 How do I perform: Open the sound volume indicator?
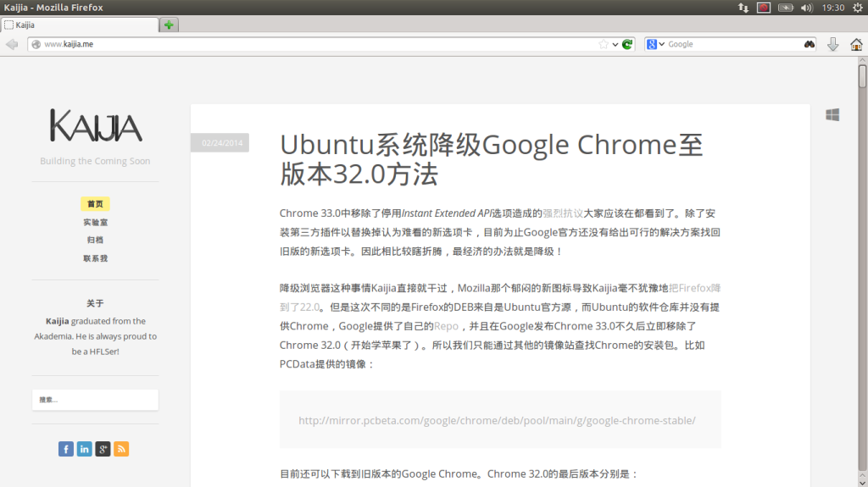coord(807,8)
